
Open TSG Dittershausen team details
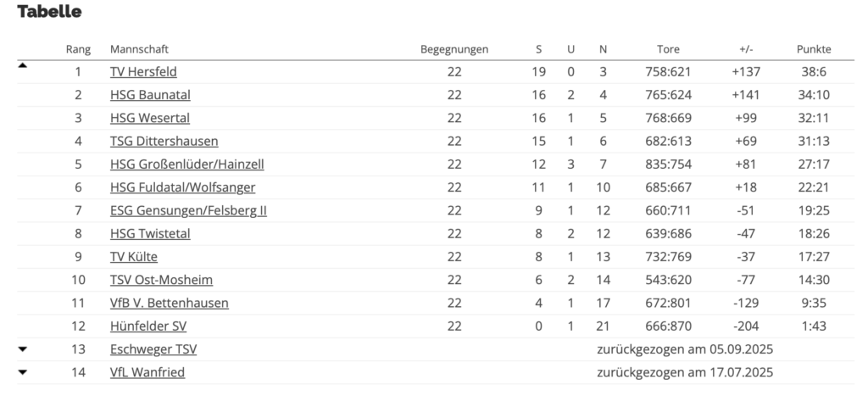[164, 142]
